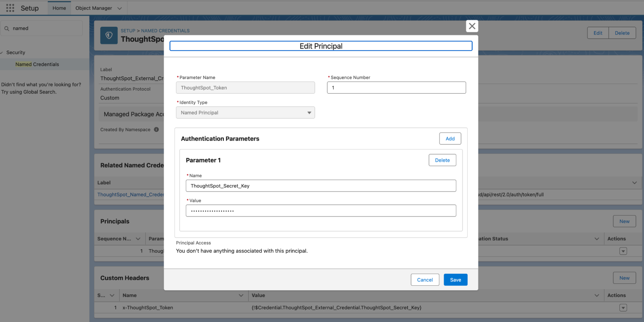The width and height of the screenshot is (644, 322).
Task: Click Add under Authentication Parameters
Action: [450, 138]
